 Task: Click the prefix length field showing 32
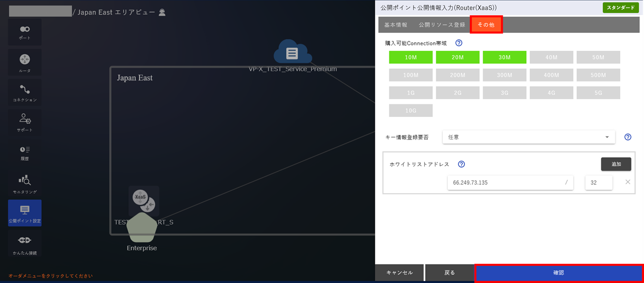click(599, 183)
